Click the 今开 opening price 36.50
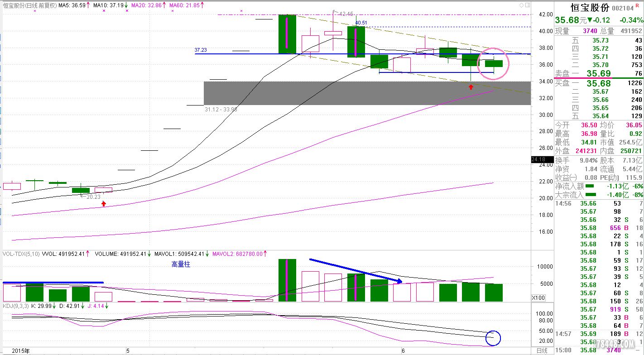 pos(589,125)
